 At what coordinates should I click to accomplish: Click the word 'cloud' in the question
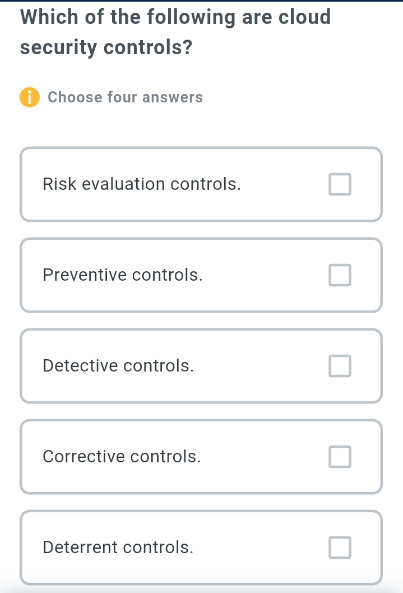click(305, 17)
